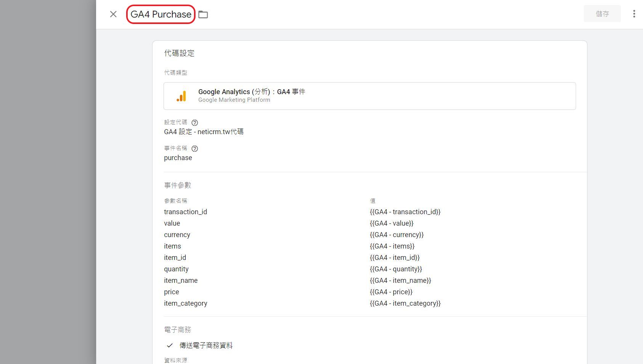Click {{GA4 - transaction_id}} value
This screenshot has height=364, width=643.
coord(405,212)
